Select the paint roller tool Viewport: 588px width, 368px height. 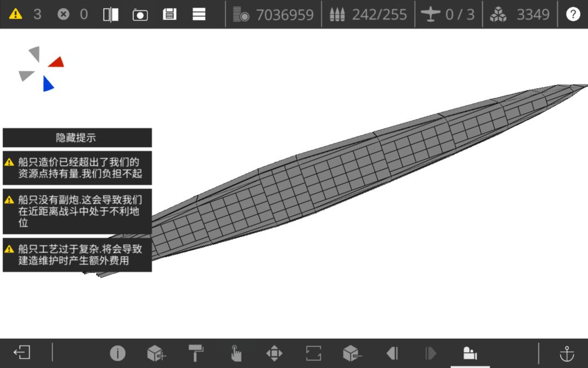pos(196,353)
